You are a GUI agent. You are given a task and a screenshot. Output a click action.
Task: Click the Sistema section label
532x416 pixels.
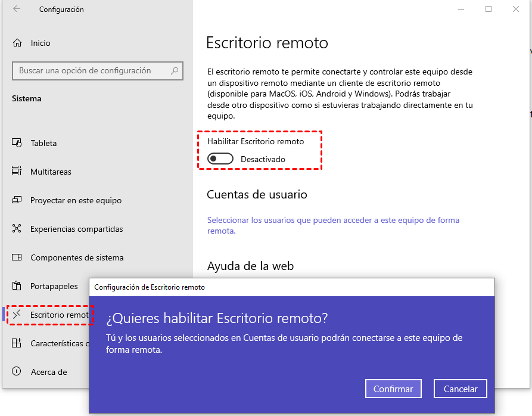pyautogui.click(x=26, y=99)
